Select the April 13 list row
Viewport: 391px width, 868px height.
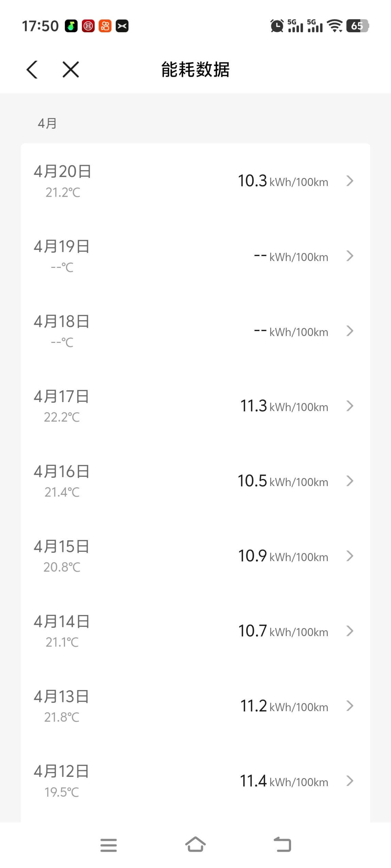pos(195,706)
